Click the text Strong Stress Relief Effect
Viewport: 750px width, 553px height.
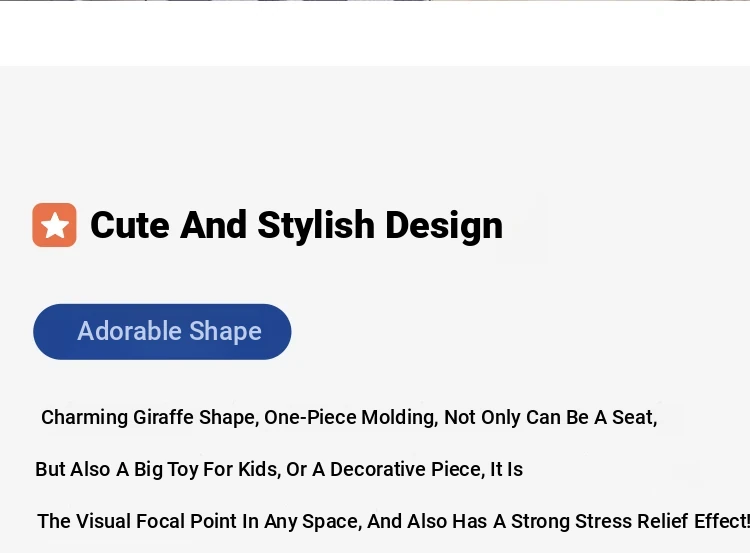[630, 521]
